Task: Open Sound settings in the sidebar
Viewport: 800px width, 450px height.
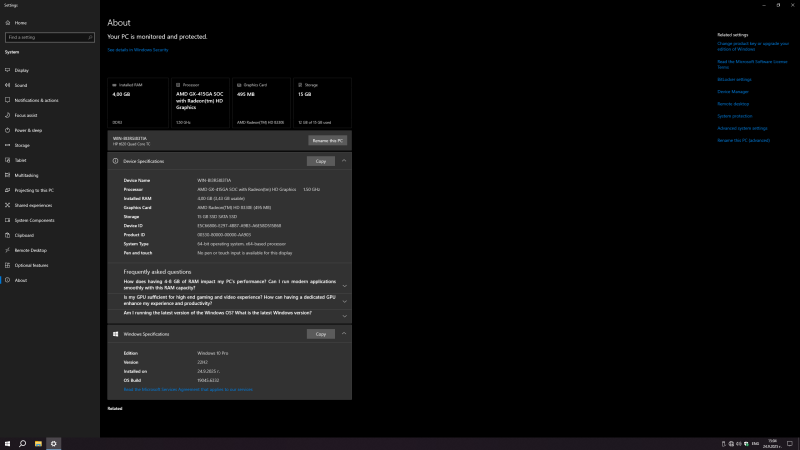Action: point(21,85)
